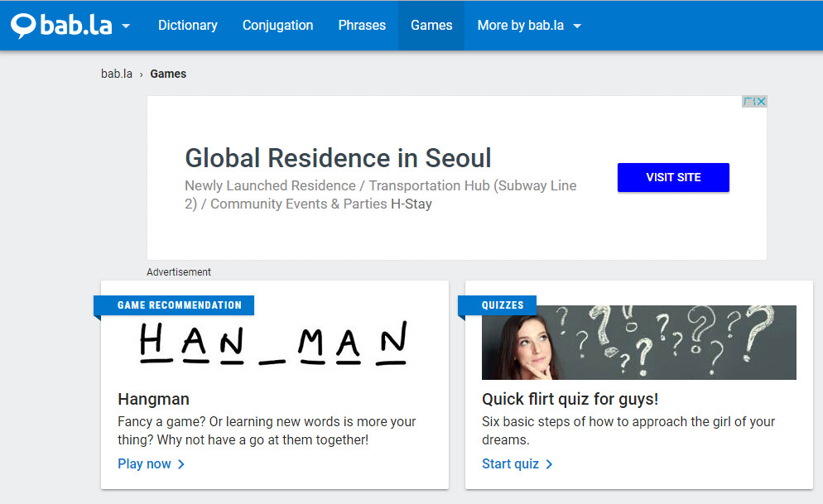
Task: Expand the dropdown arrow next to bab.la logo
Action: coord(126,26)
